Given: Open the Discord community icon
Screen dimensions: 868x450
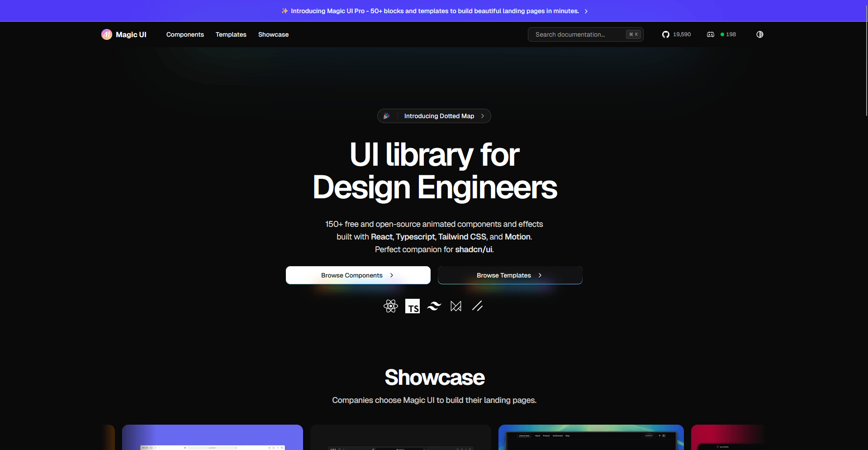Looking at the screenshot, I should 711,34.
